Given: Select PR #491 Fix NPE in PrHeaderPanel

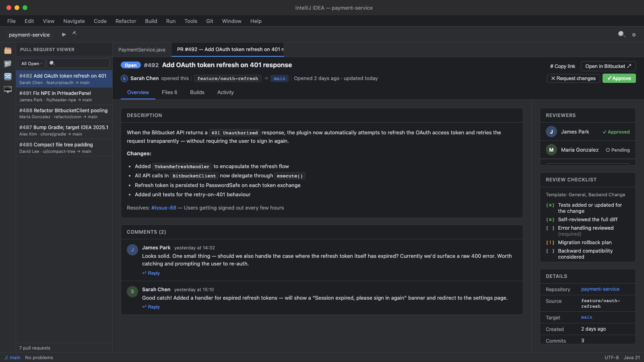Looking at the screenshot, I should [64, 96].
